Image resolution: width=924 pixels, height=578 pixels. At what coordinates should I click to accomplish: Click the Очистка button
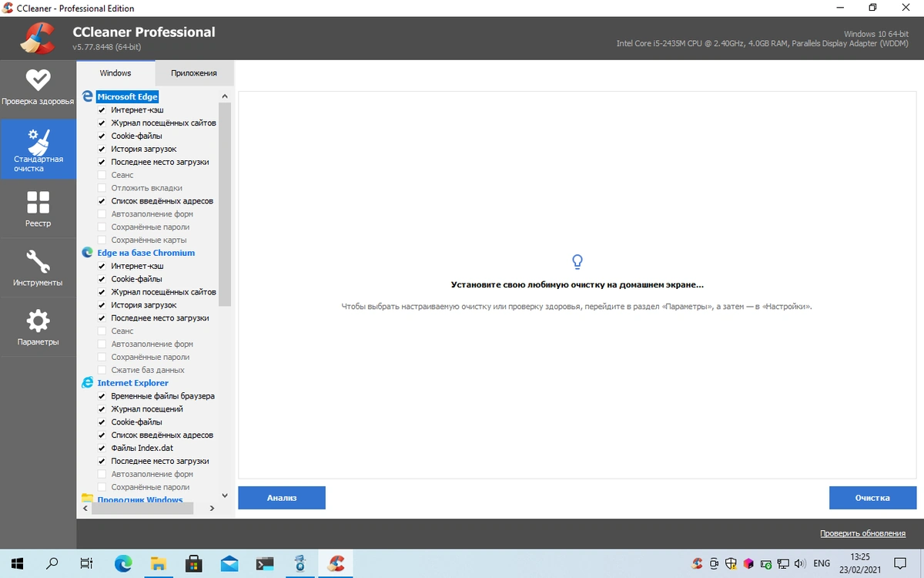point(872,498)
